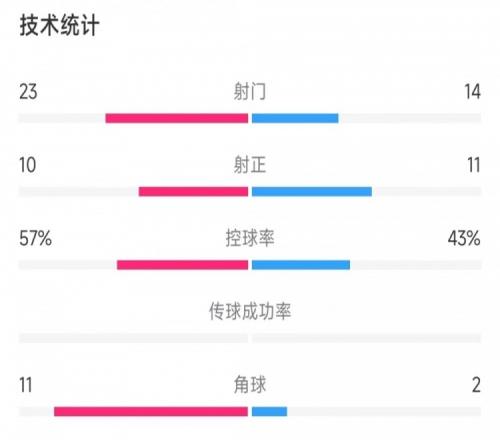Click the 43% possession value
Viewport: 500px width, 440px height.
[464, 239]
